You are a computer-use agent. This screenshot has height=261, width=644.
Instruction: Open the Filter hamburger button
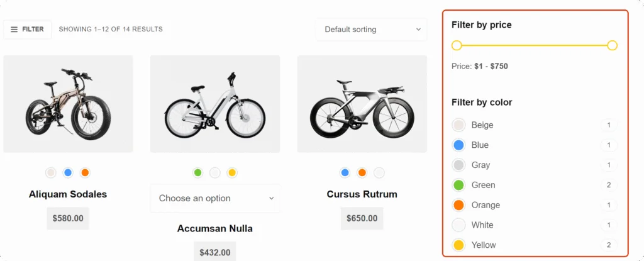(x=27, y=29)
